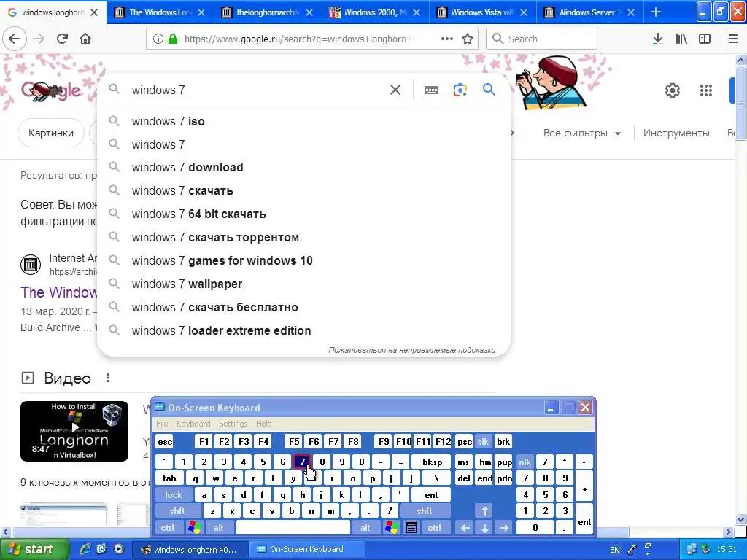Toggle left ctrl key on On-Screen Keyboard
The image size is (747, 560).
point(167,528)
